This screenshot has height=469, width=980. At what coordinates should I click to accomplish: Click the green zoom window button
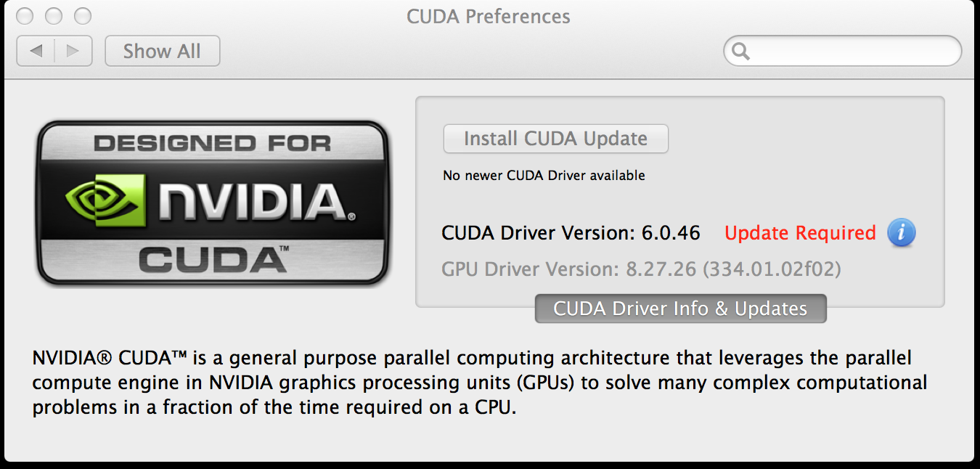coord(83,15)
